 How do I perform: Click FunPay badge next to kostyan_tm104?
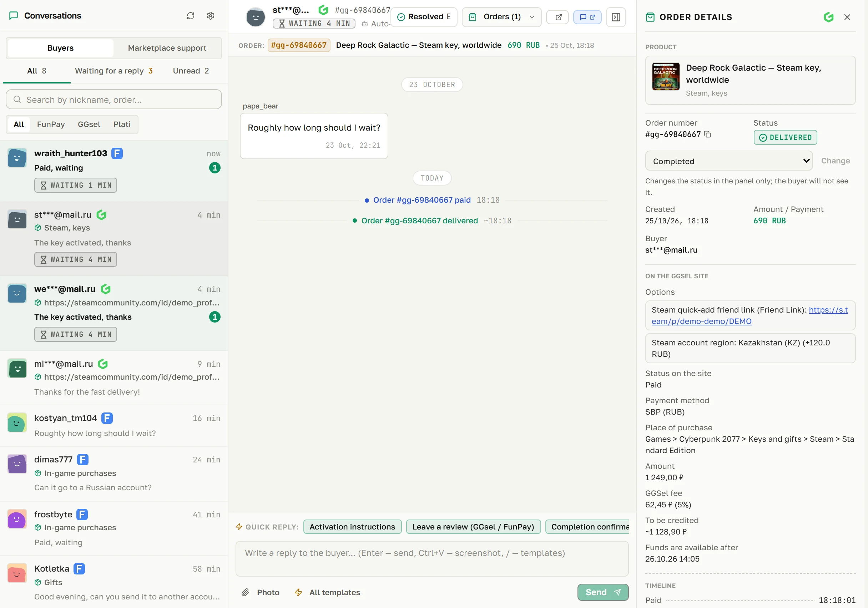coord(107,418)
